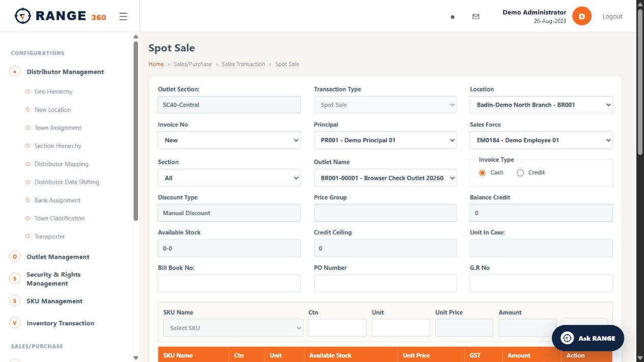The image size is (644, 362).
Task: Select Cash invoice type
Action: click(x=482, y=173)
